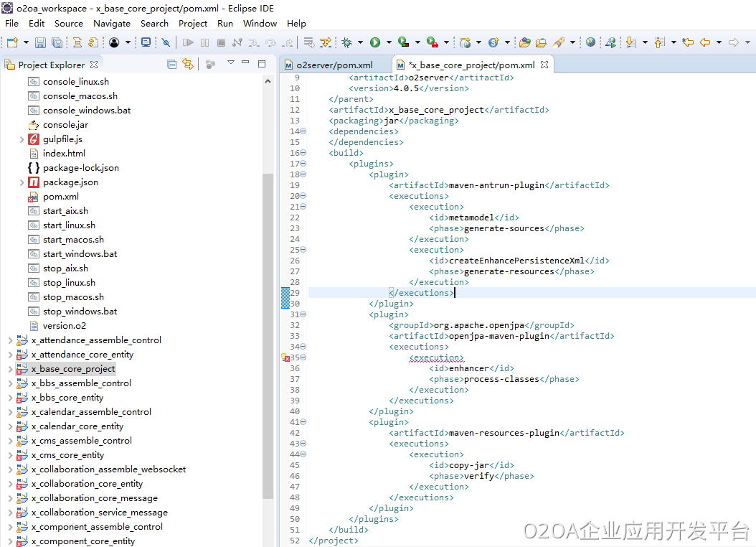
Task: Click the Save toolbar icon
Action: point(40,43)
